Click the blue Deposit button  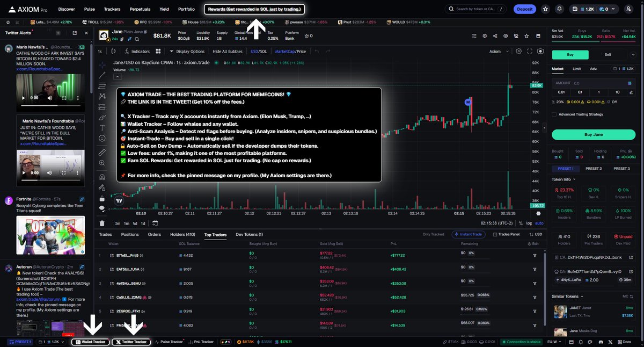pyautogui.click(x=525, y=9)
